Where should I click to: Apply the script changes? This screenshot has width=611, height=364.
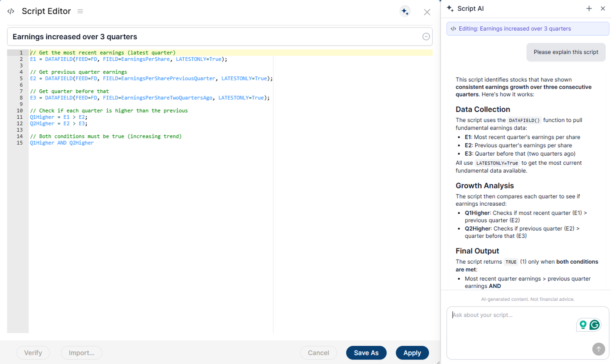pyautogui.click(x=412, y=353)
